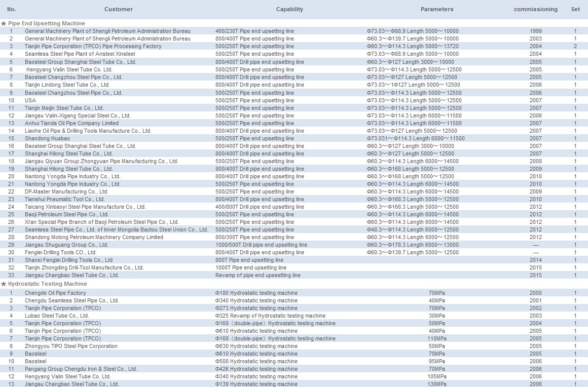This screenshot has height=387, width=588.
Task: Select customer "Tianjin Pipe Corporation (TPCO) Pipe Processing Factory"
Action: click(x=93, y=47)
